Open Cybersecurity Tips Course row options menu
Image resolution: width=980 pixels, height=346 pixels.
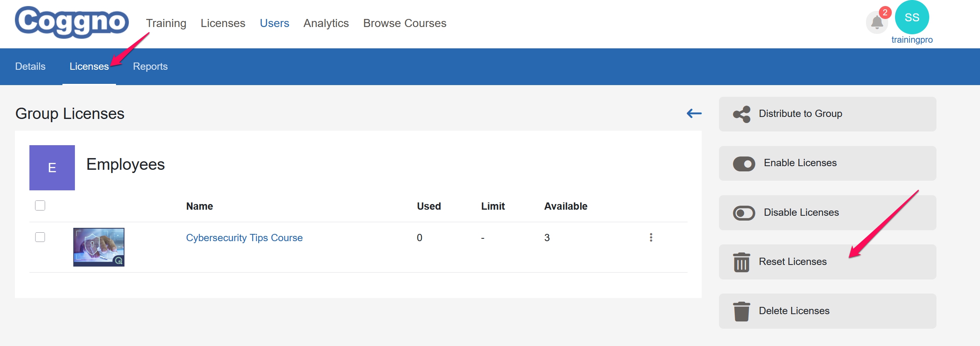[x=651, y=238]
